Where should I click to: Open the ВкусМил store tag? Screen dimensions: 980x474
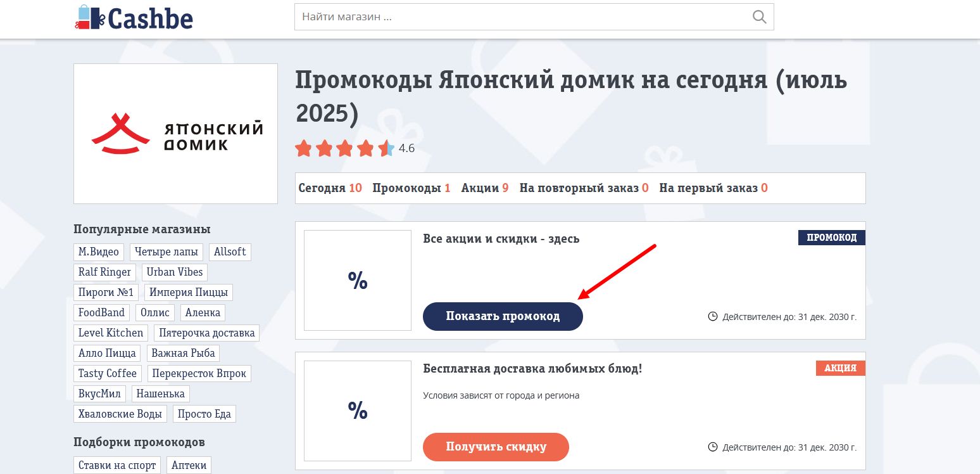pyautogui.click(x=99, y=394)
